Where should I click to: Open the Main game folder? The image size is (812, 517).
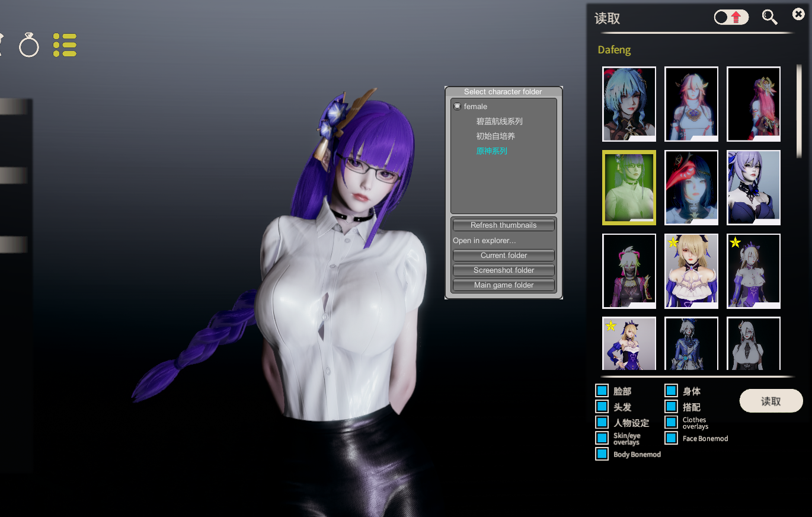(x=504, y=285)
